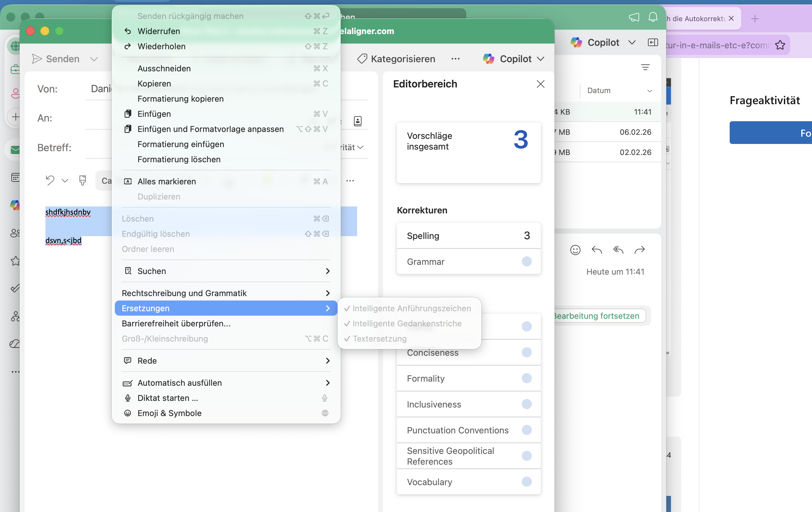This screenshot has height=512, width=812.
Task: Expand the Senden dropdown arrow
Action: pyautogui.click(x=94, y=59)
